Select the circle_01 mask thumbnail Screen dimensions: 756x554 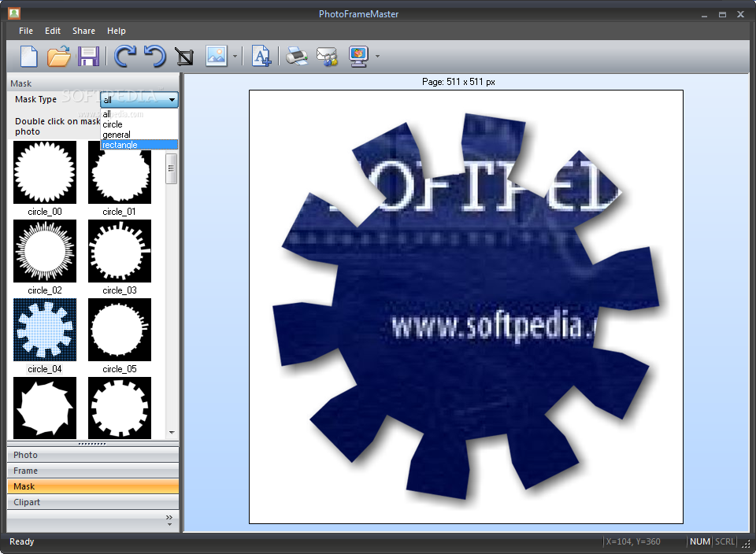coord(120,176)
